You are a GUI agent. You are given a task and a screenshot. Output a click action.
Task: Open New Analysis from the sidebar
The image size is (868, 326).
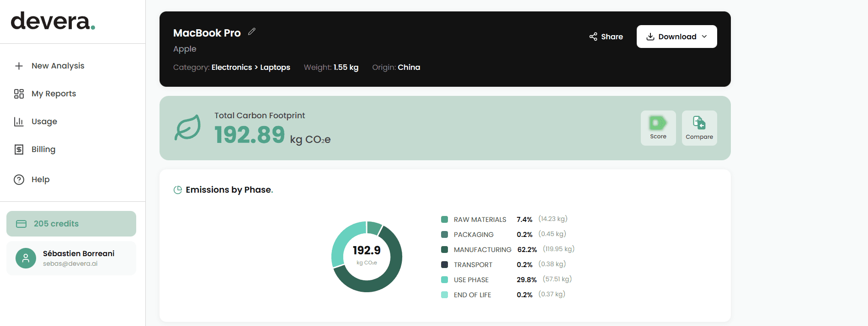[x=58, y=66]
